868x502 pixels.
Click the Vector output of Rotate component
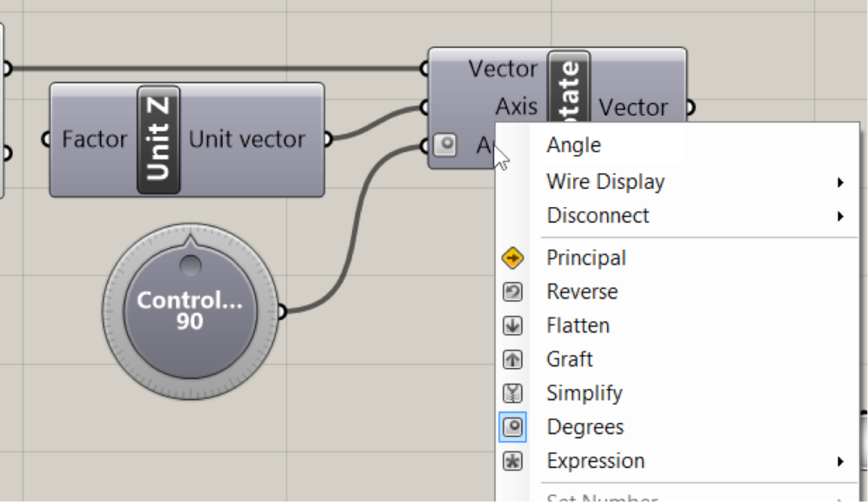[x=633, y=107]
